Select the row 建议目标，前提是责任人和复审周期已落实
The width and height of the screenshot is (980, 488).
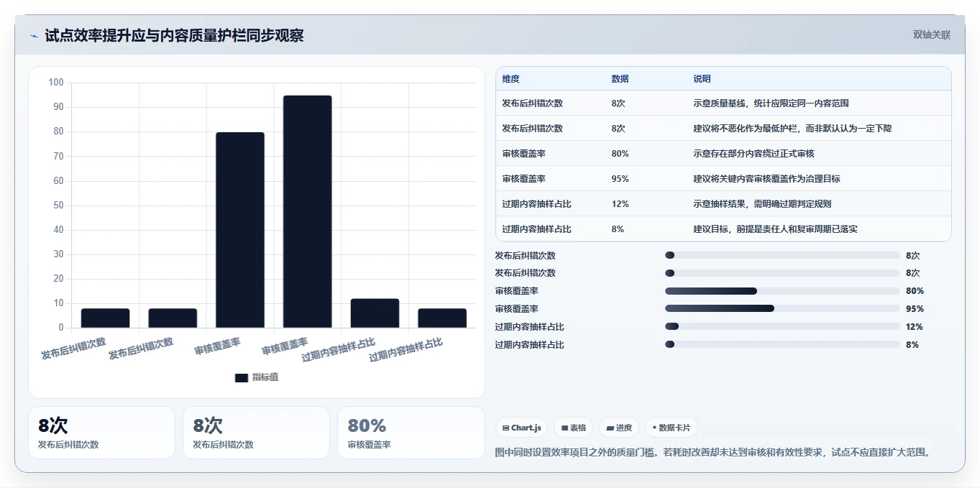tap(723, 229)
